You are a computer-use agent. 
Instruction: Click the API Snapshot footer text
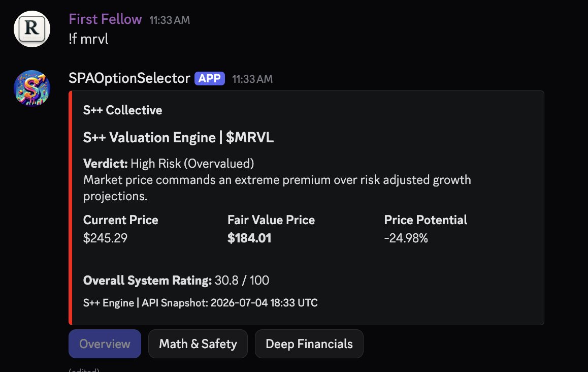(x=200, y=302)
